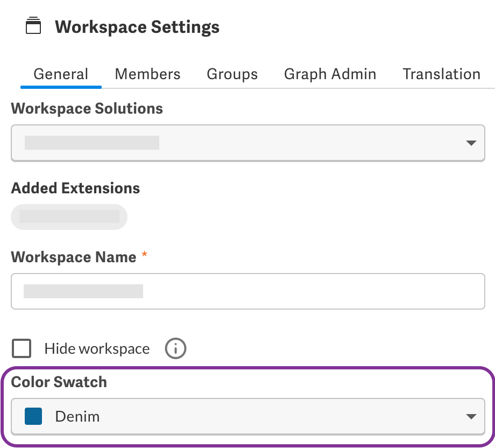The image size is (495, 448).
Task: Click the blue Denim color square
Action: click(33, 416)
